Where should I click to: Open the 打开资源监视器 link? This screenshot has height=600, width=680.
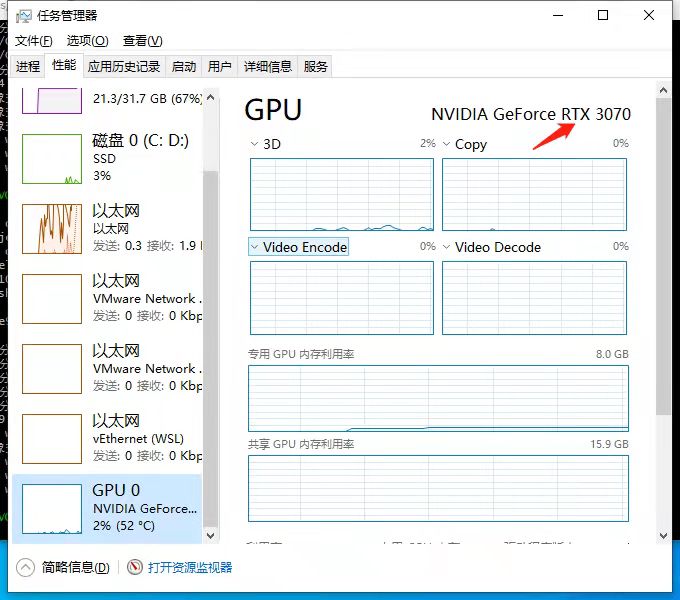tap(190, 567)
